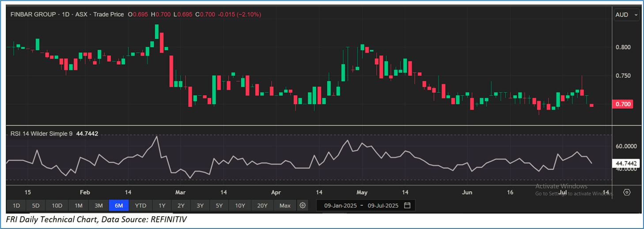Select the 1D time range
The image size is (644, 229).
[16, 206]
